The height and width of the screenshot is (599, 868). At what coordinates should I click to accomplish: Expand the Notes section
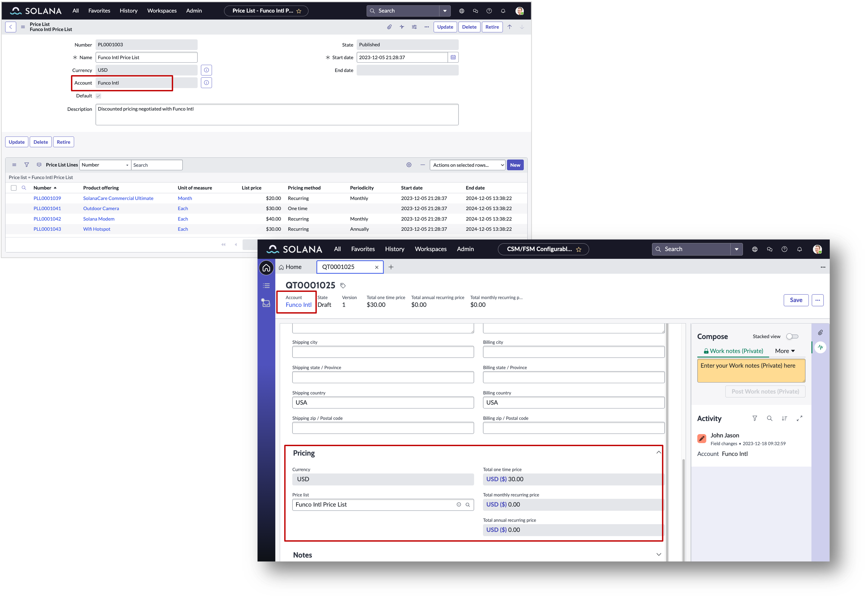pyautogui.click(x=658, y=555)
